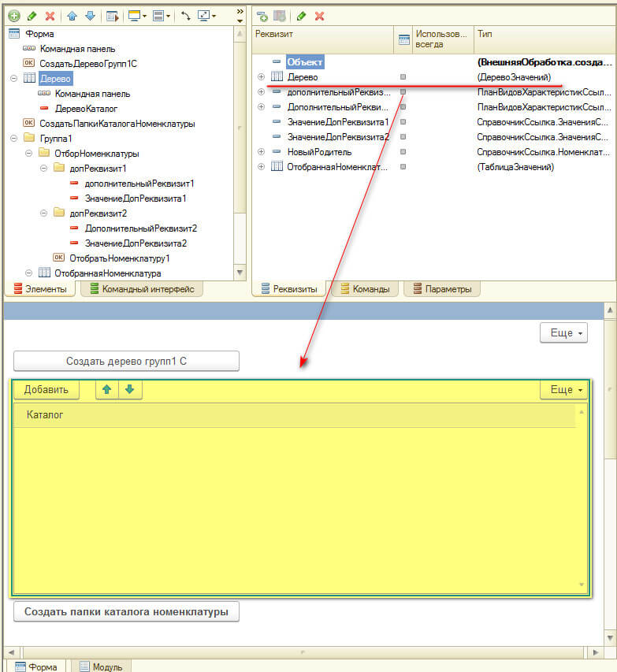
Task: Click the red delete icon in elements toolbar
Action: coord(50,16)
